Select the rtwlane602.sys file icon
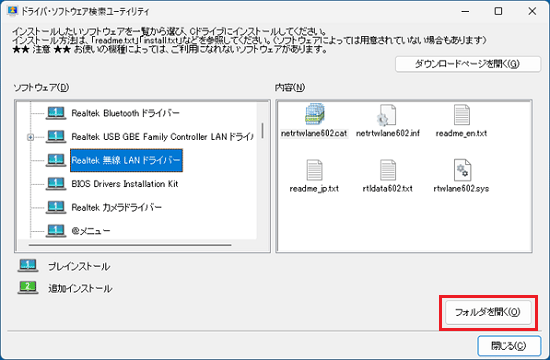Image resolution: width=550 pixels, height=360 pixels. click(x=462, y=170)
